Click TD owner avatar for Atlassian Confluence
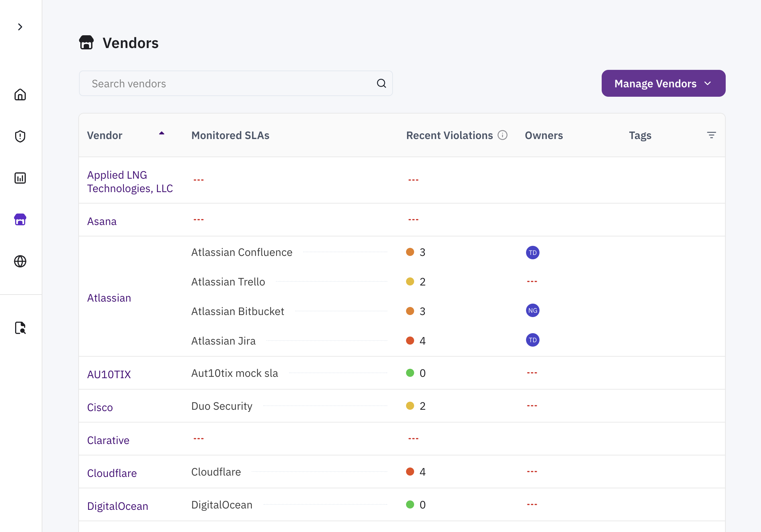 point(532,253)
